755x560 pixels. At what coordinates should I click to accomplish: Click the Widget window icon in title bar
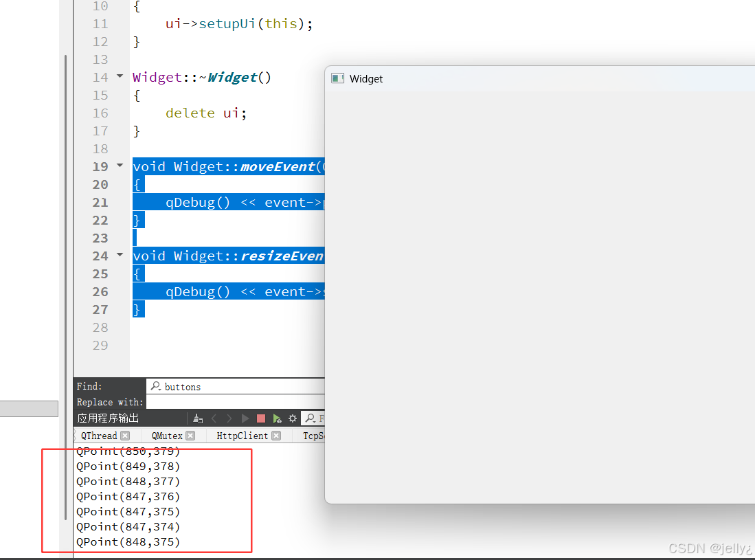click(x=337, y=78)
